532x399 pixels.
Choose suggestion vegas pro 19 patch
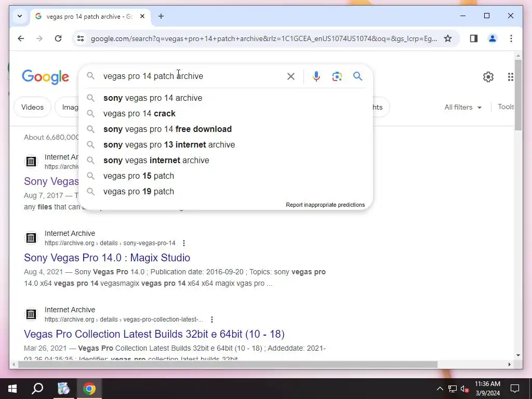[225, 192]
